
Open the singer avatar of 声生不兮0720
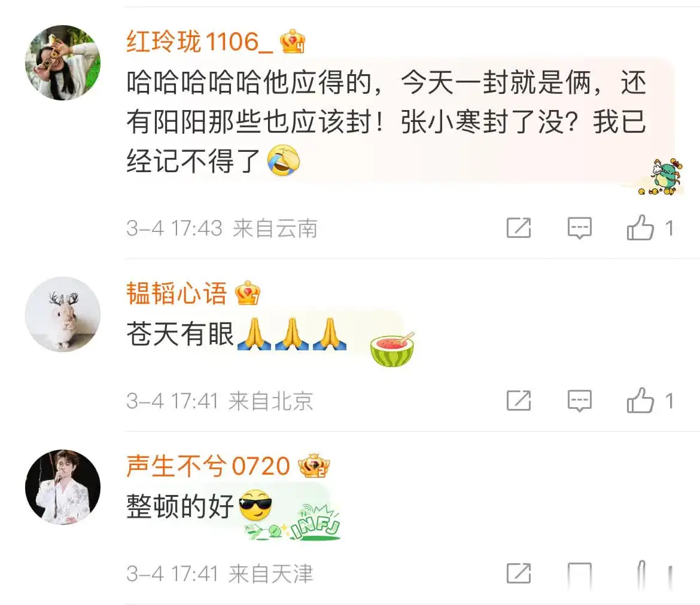point(62,487)
